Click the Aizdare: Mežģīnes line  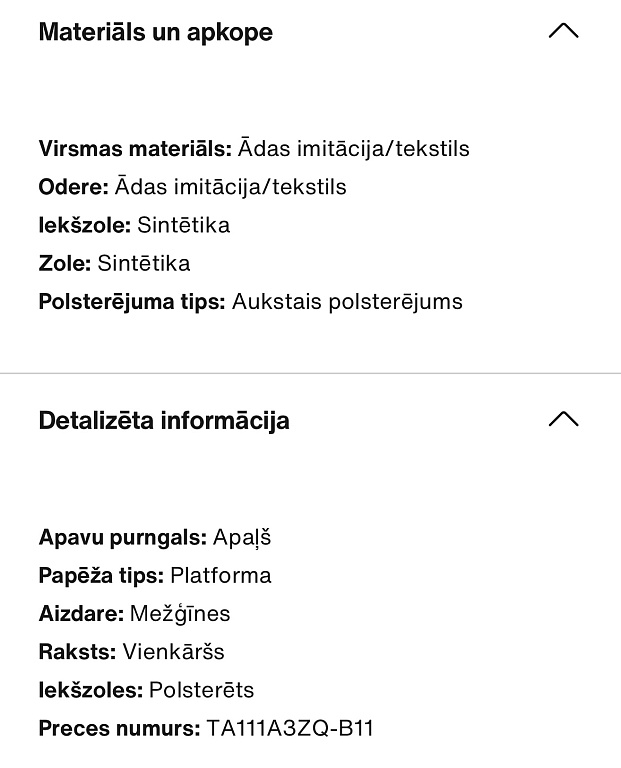134,614
